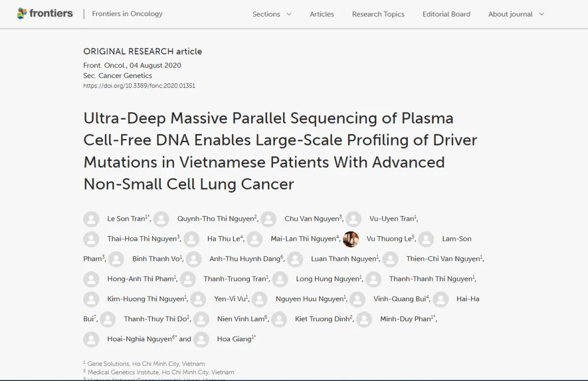Click the Frontiers logo in header
Image resolution: width=588 pixels, height=381 pixels.
point(45,13)
